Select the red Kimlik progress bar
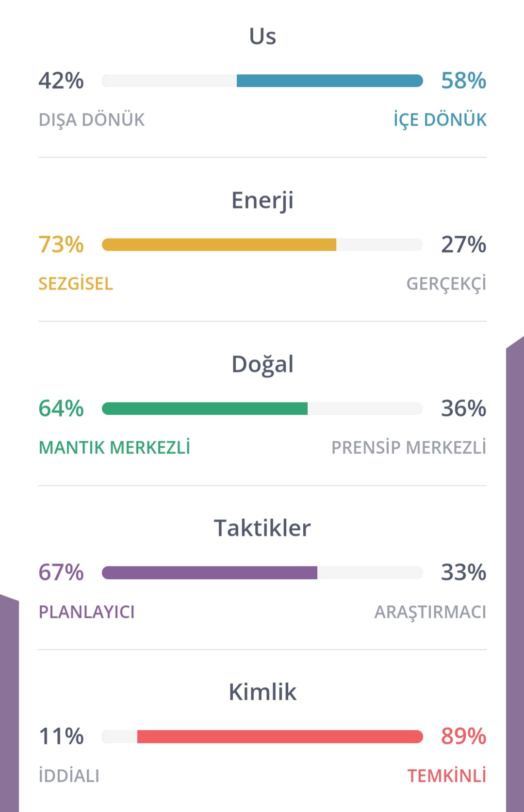 (262, 736)
